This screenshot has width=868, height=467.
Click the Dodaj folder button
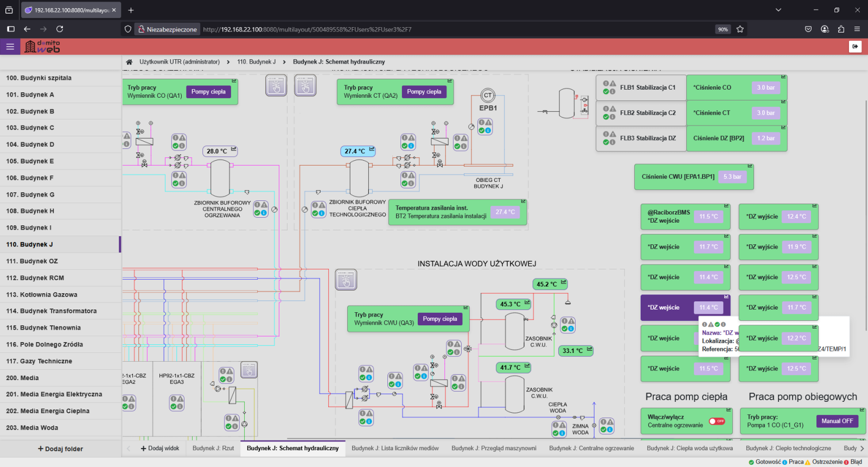[60, 449]
